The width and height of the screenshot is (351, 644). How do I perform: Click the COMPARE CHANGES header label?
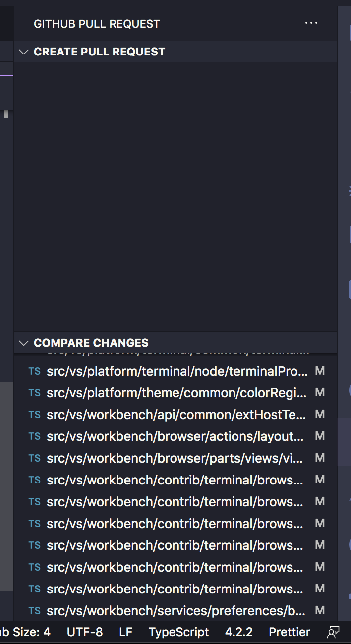91,343
